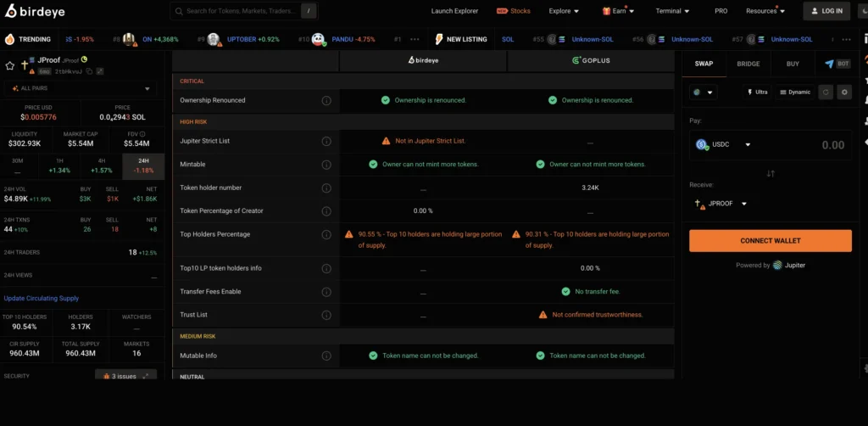Viewport: 868px width, 426px height.
Task: Select the 1H timeframe
Action: pyautogui.click(x=59, y=166)
